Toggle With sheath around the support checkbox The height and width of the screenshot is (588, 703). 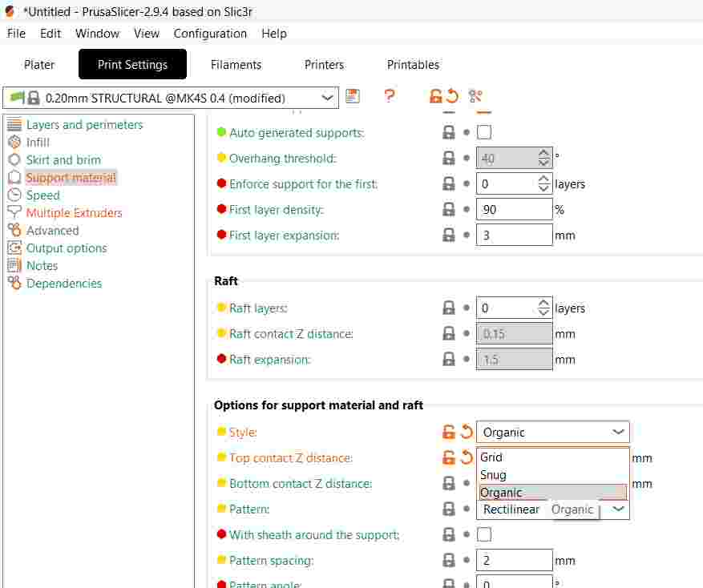(484, 535)
